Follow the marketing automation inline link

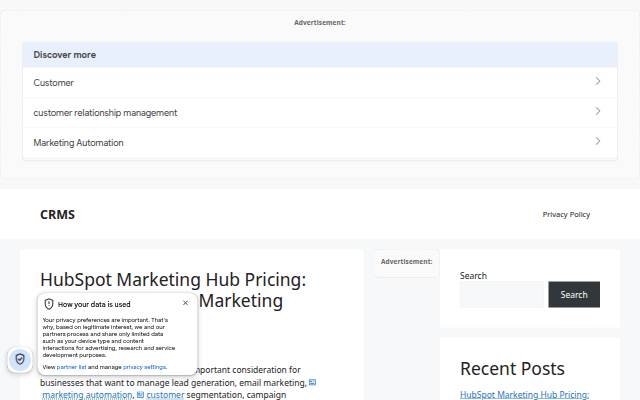click(87, 395)
